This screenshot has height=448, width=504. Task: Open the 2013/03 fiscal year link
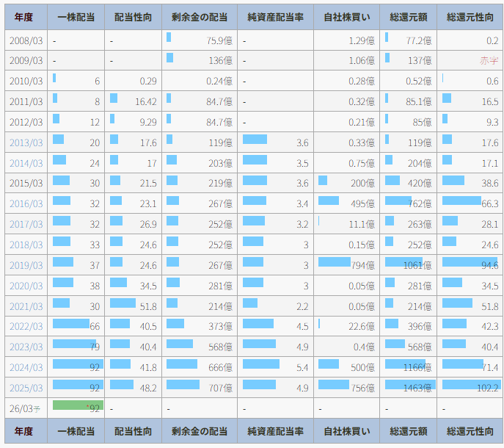point(26,143)
